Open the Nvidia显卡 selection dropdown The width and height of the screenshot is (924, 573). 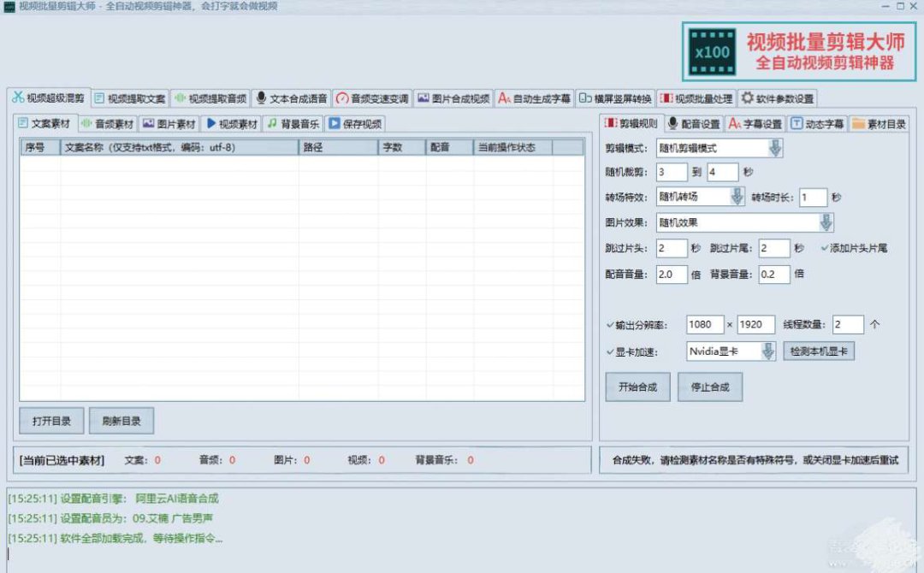pos(767,351)
